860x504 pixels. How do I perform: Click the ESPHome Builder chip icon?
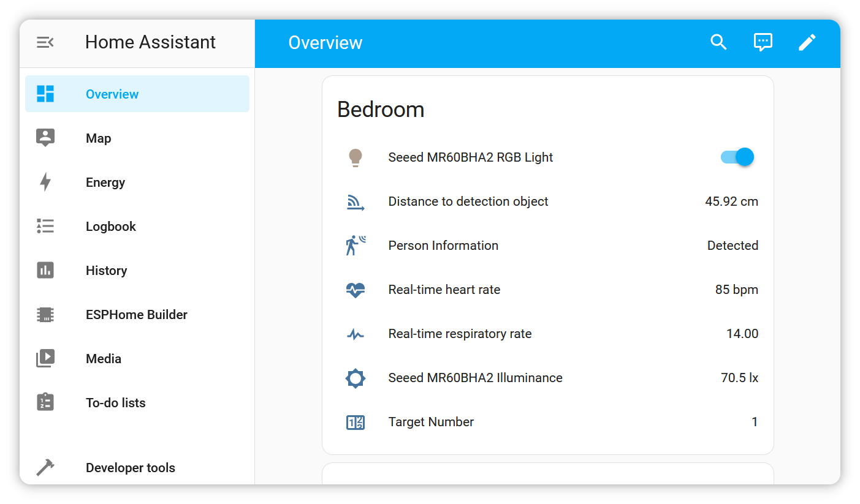45,314
